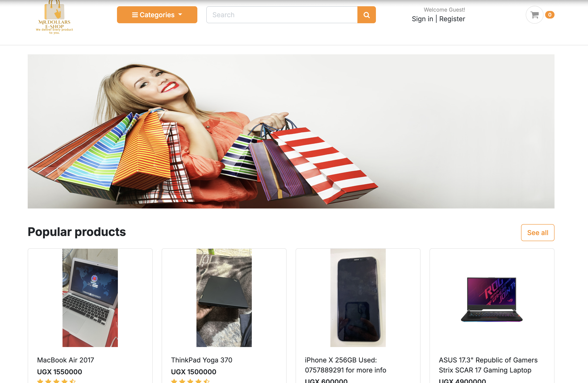This screenshot has width=588, height=383.
Task: Open the Sign in page
Action: point(422,19)
